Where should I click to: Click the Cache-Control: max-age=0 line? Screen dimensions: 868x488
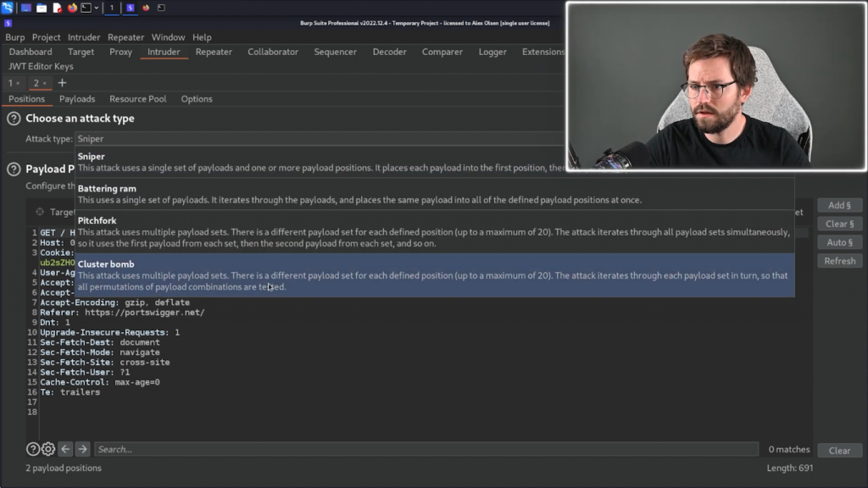tap(100, 382)
